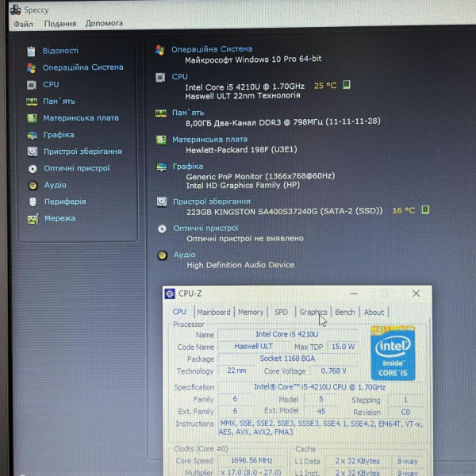
Task: Click Операційна Система heading link in summary
Action: tap(212, 49)
